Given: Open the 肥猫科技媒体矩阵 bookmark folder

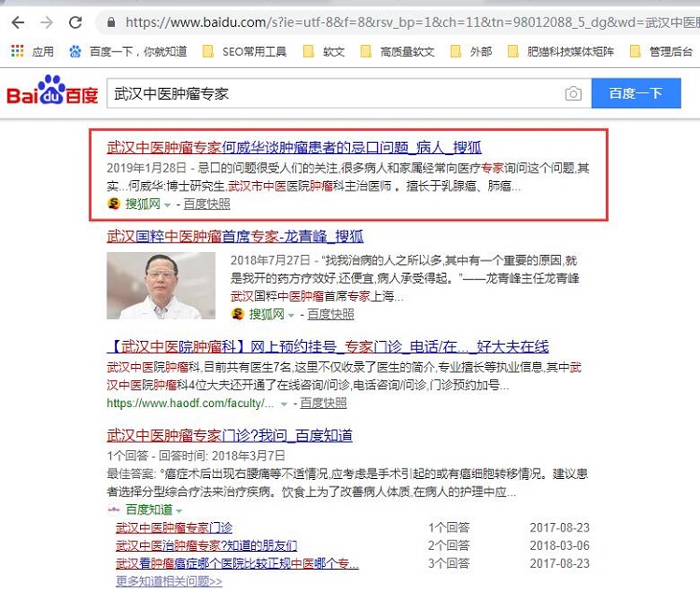Looking at the screenshot, I should click(561, 52).
